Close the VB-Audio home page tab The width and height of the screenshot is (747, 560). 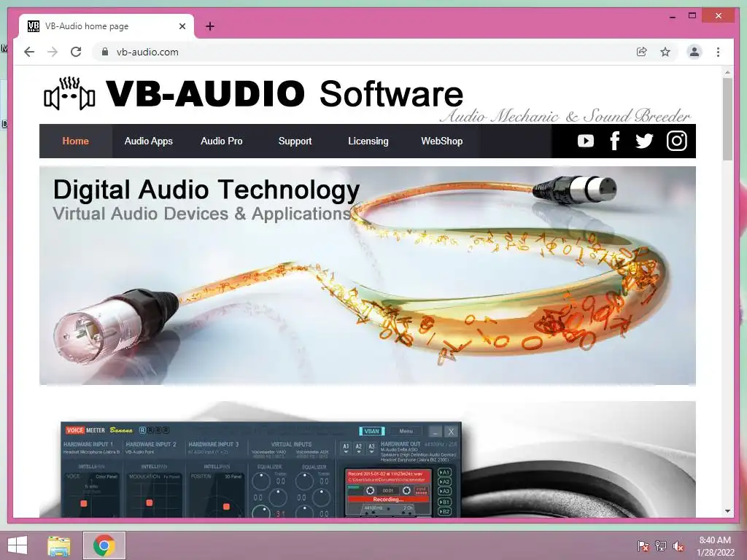coord(182,26)
